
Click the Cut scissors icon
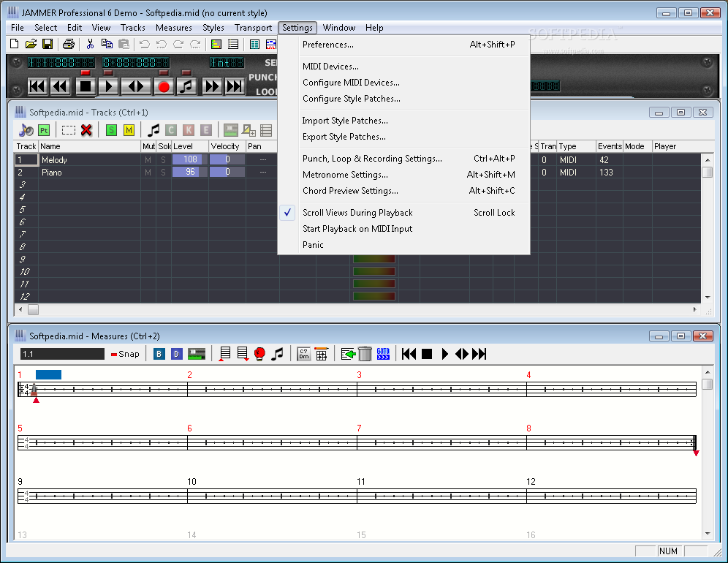(x=90, y=44)
